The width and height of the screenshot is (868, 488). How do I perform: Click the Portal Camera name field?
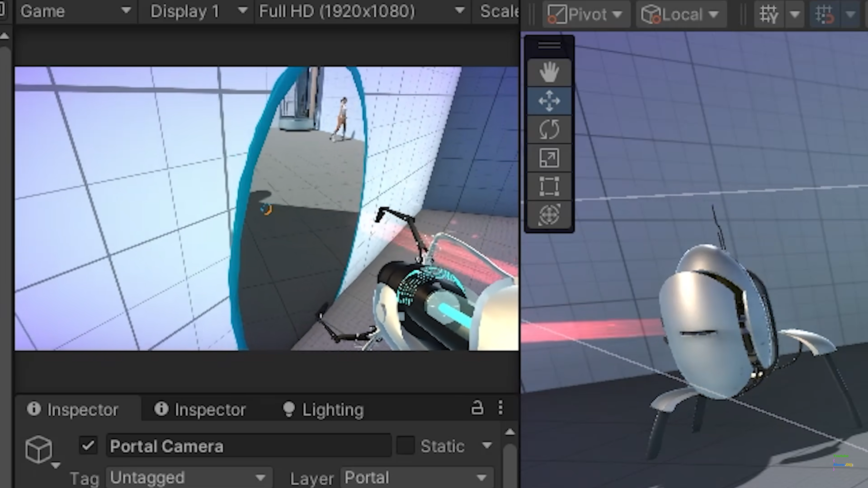tap(249, 446)
